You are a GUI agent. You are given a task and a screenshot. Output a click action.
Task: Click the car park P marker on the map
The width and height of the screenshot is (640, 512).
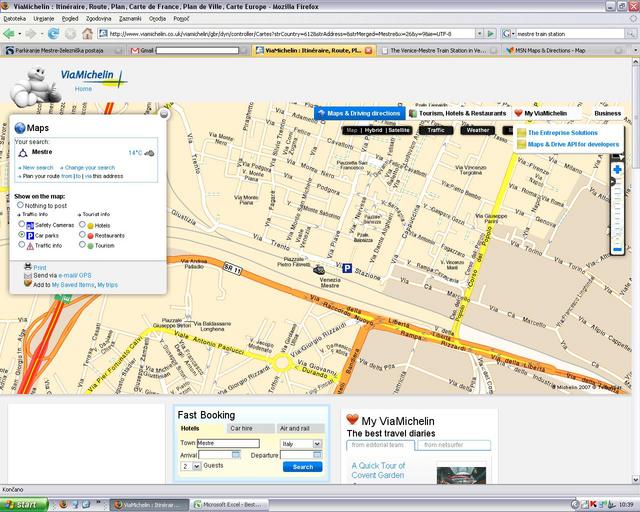point(347,268)
